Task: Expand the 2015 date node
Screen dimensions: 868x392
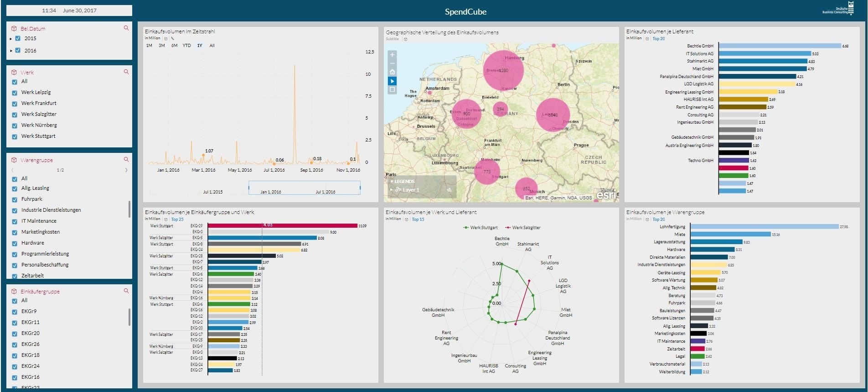Action: (x=11, y=39)
